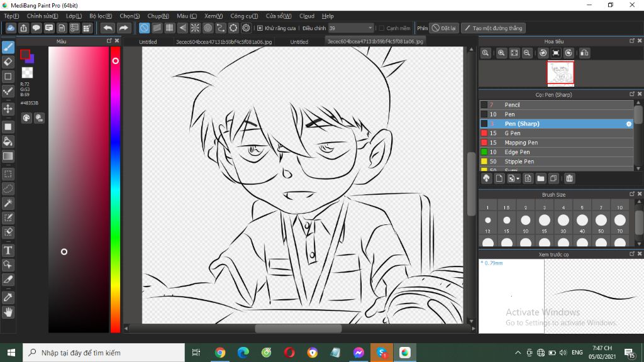Rotate canvas right in navigator
This screenshot has height=362, width=644.
(569, 53)
